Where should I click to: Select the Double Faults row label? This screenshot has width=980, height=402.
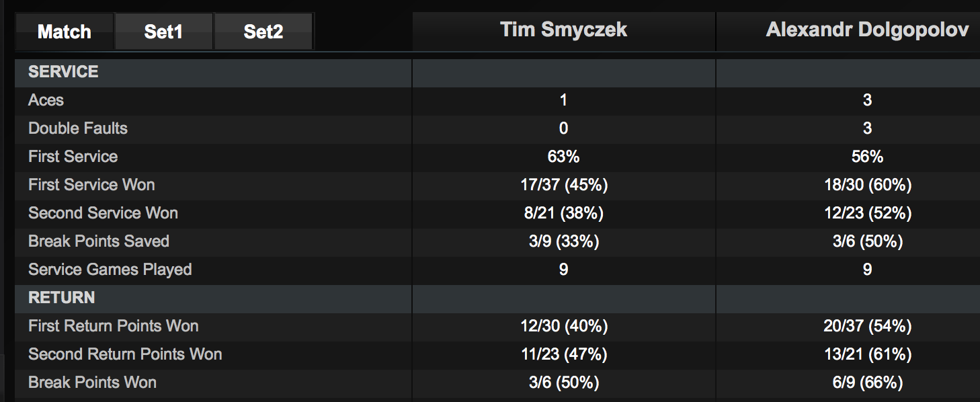pyautogui.click(x=78, y=128)
